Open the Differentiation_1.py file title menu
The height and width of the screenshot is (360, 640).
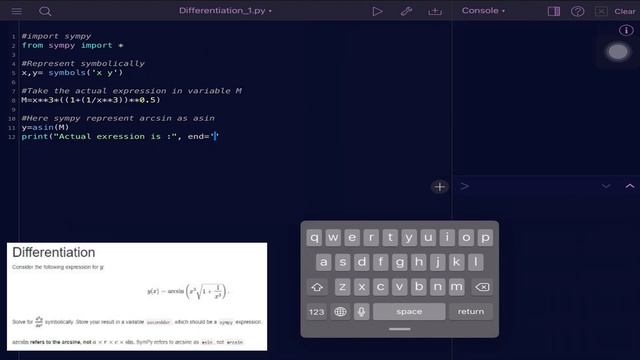point(225,11)
